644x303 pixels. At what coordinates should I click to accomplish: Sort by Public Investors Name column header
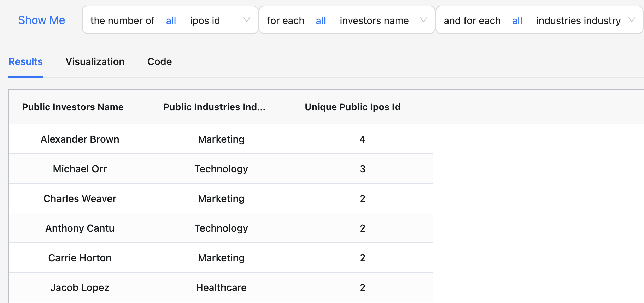pos(73,107)
